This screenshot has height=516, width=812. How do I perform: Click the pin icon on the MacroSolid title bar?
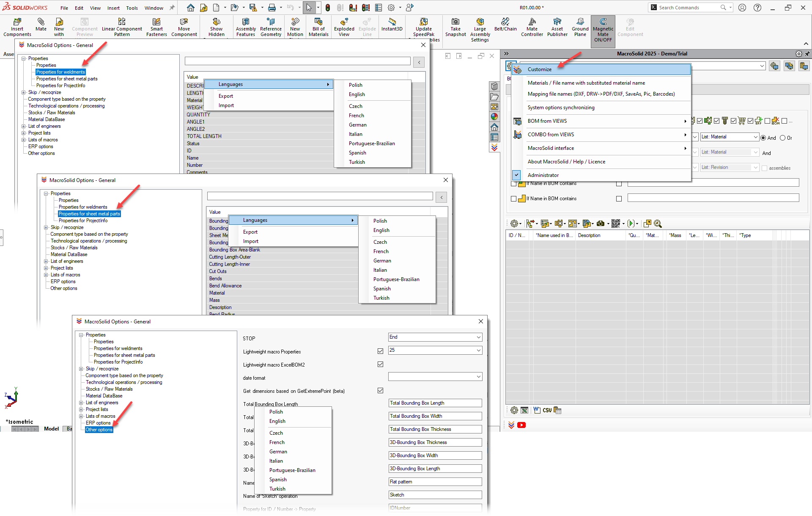(x=807, y=54)
